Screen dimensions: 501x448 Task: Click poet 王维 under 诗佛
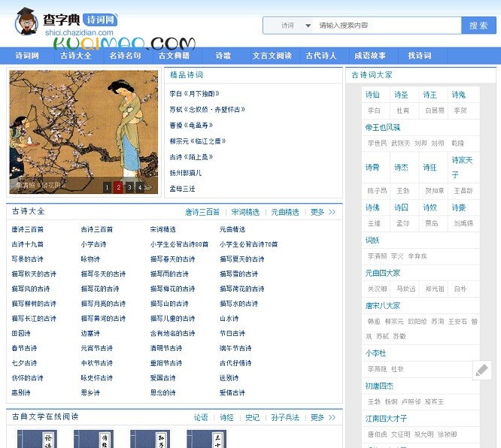coord(374,223)
